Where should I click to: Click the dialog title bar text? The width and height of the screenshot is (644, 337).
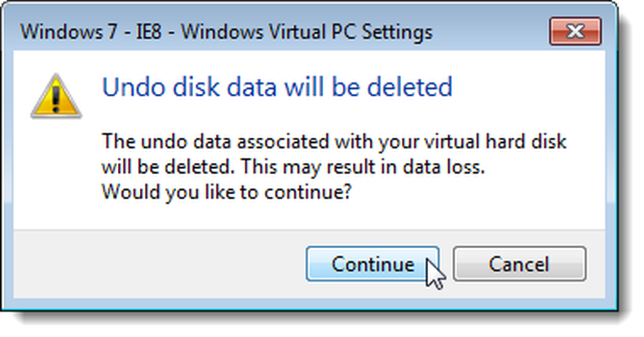(226, 32)
